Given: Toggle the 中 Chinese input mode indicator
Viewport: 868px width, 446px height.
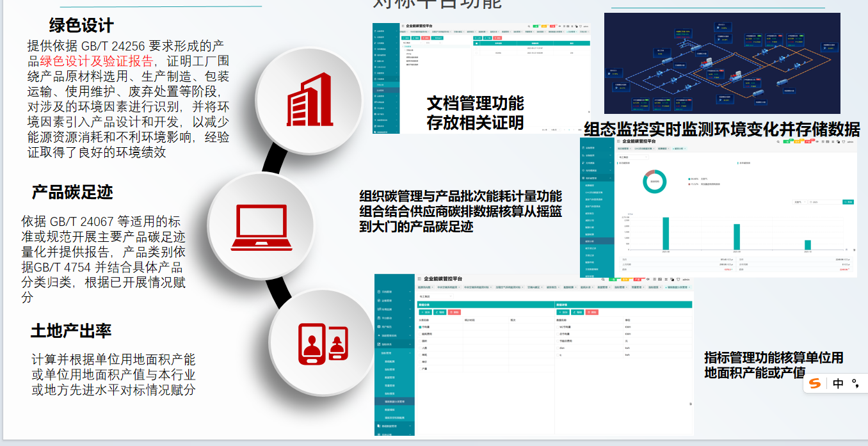Looking at the screenshot, I should coord(839,383).
